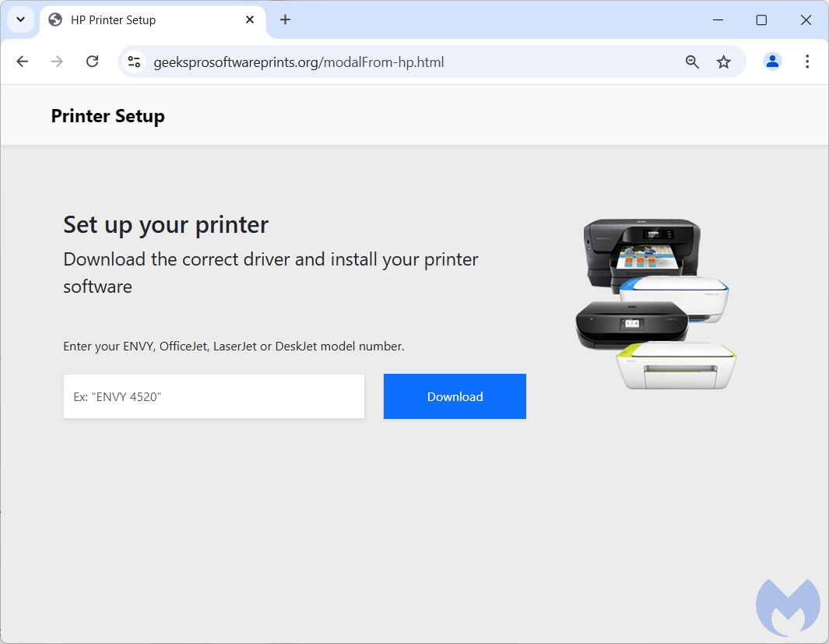Click the browser back arrow
This screenshot has height=644, width=829.
[23, 62]
